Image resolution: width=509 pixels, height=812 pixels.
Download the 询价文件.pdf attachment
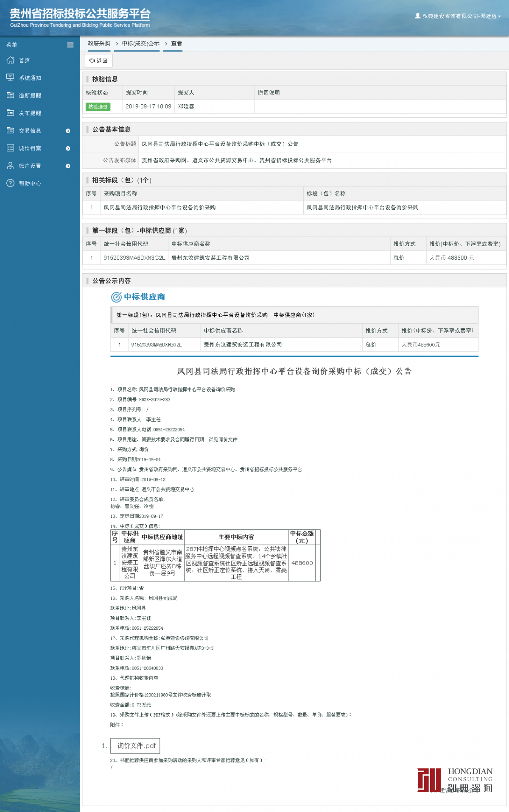pos(135,745)
